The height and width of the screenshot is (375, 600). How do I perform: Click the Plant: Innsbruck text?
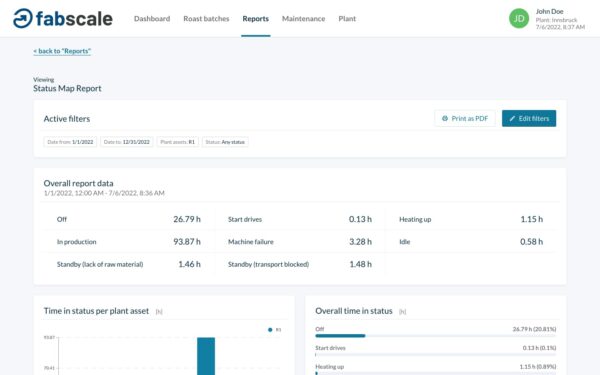[556, 20]
